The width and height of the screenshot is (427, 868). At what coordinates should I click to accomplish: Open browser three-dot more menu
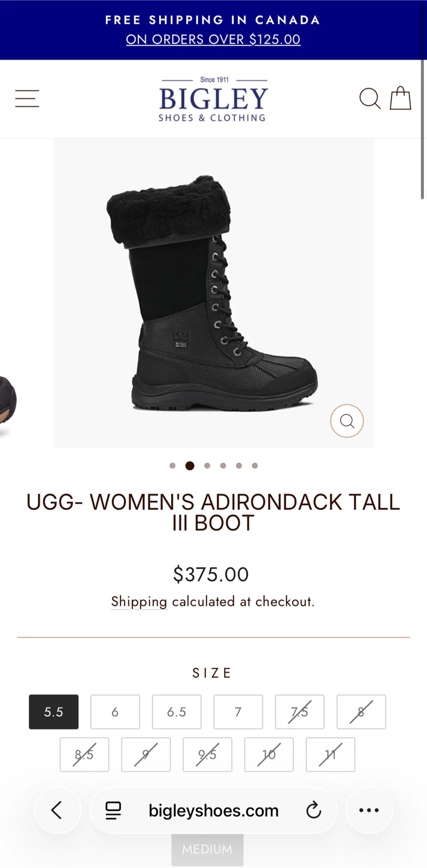369,810
